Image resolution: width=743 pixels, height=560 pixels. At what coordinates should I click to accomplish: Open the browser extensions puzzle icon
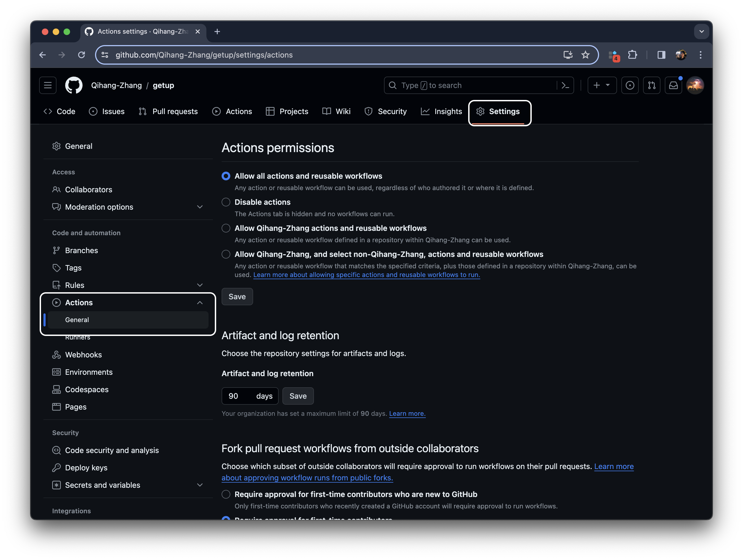point(632,55)
